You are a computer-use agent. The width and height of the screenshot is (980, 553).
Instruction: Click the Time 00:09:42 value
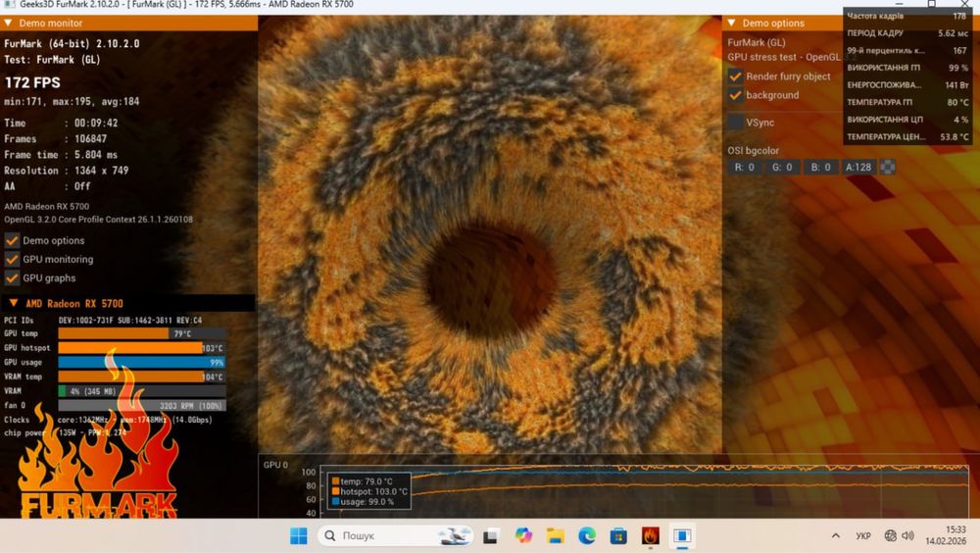click(x=96, y=124)
